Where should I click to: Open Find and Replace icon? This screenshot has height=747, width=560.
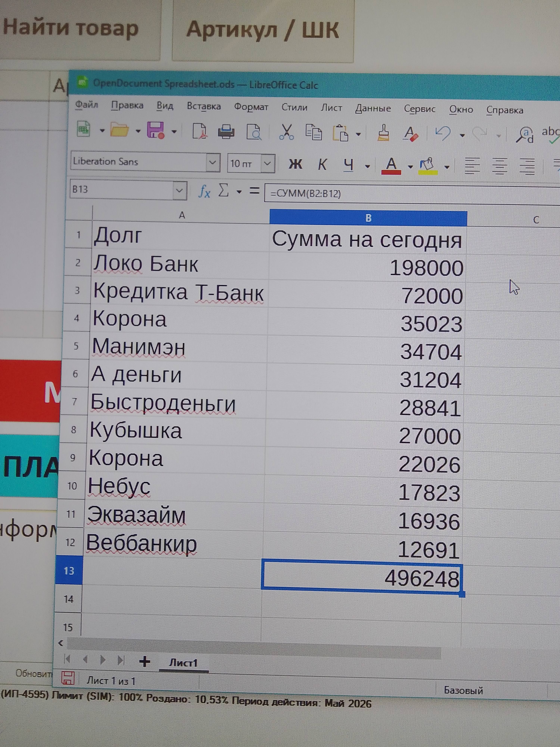(x=525, y=135)
